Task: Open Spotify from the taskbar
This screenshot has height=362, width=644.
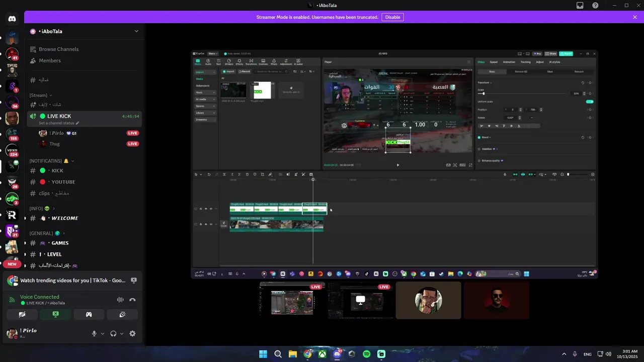Action: [367, 354]
